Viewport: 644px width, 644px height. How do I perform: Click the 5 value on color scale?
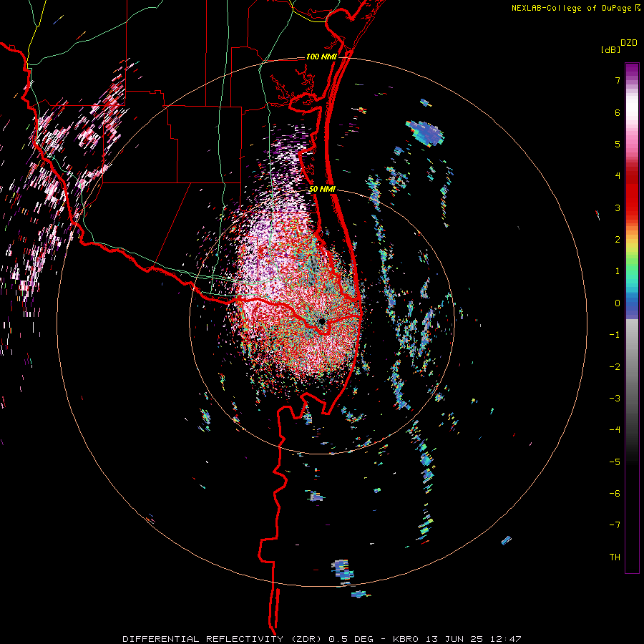pyautogui.click(x=618, y=144)
